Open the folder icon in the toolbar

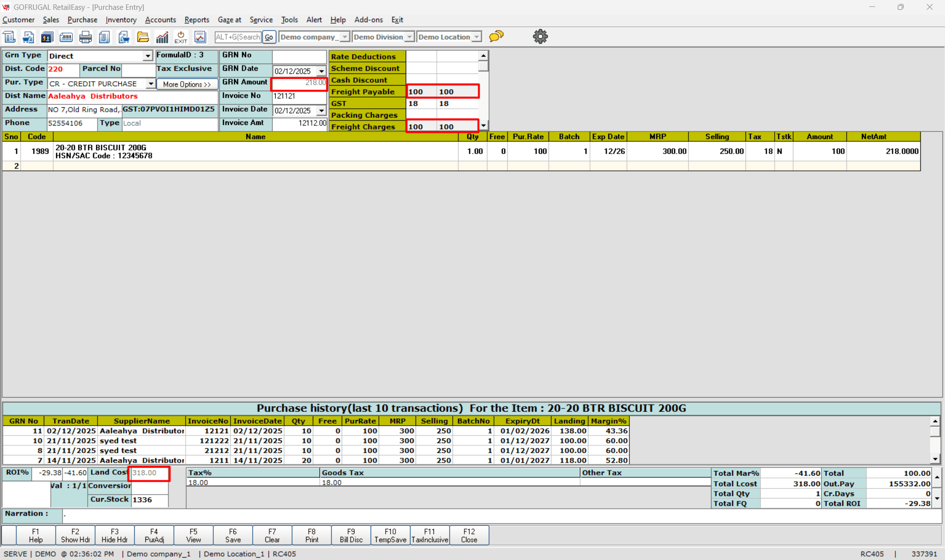(x=143, y=37)
